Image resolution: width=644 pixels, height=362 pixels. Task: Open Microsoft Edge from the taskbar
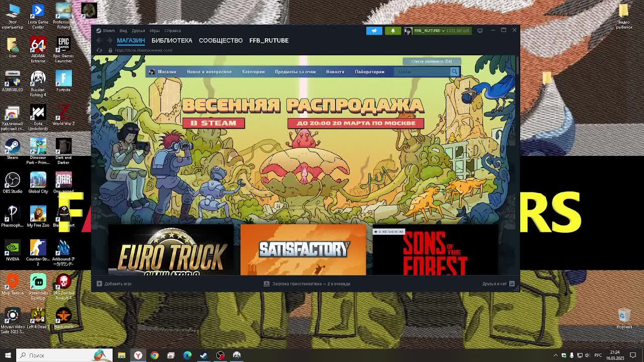tap(187, 355)
